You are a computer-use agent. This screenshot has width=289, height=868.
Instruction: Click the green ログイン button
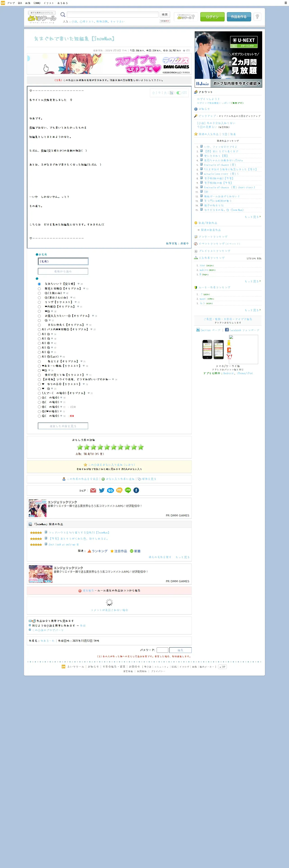(212, 17)
